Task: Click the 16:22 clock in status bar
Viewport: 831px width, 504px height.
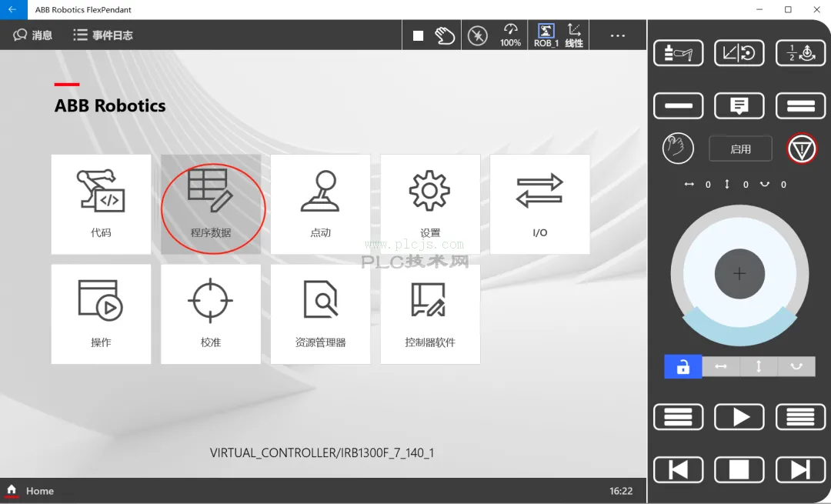Action: point(621,491)
